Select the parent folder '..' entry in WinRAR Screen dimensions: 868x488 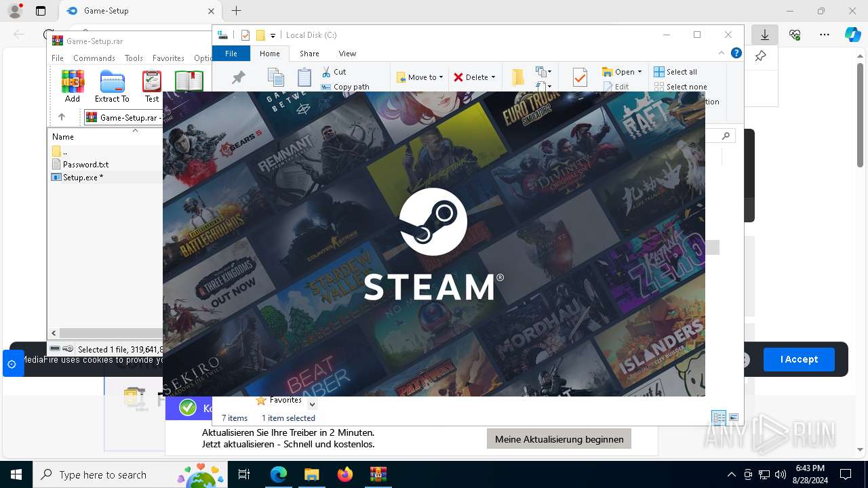point(60,151)
